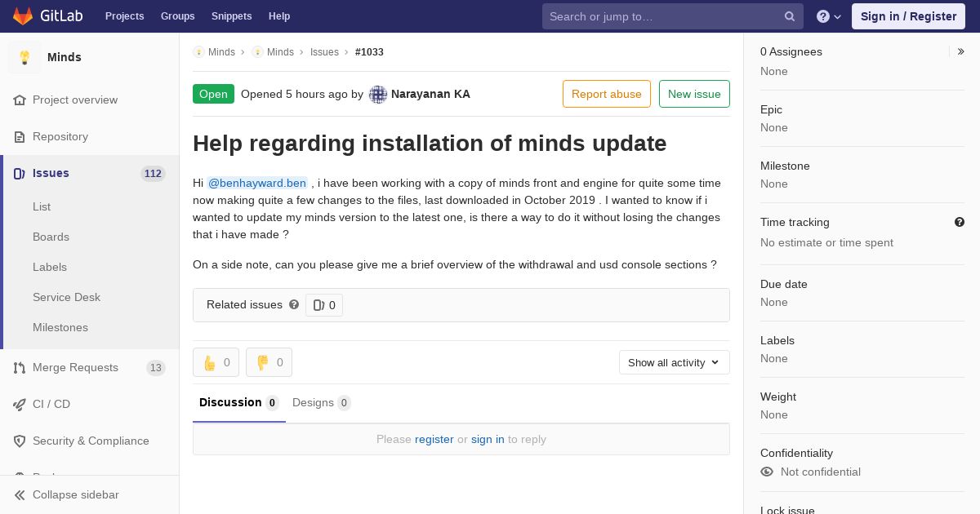Viewport: 980px width, 514px height.
Task: Select Help in top navigation
Action: [x=279, y=16]
